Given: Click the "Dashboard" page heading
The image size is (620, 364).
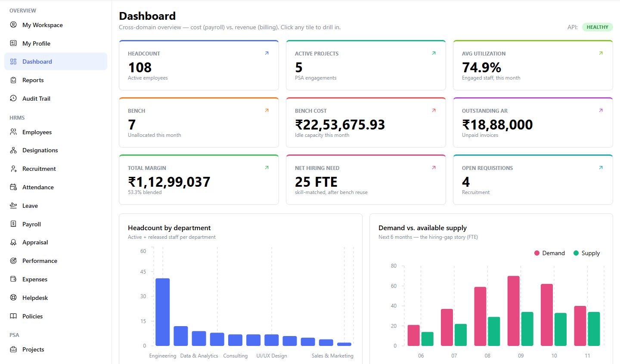Looking at the screenshot, I should click(x=147, y=16).
